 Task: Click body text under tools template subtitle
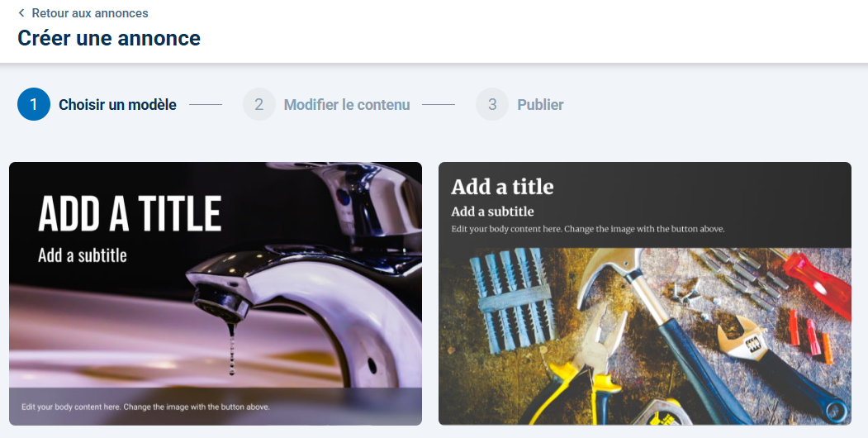(588, 229)
